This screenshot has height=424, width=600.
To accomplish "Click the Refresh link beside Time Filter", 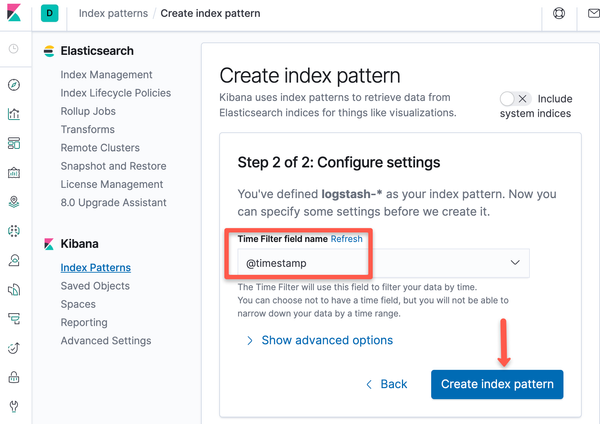I will pos(347,239).
